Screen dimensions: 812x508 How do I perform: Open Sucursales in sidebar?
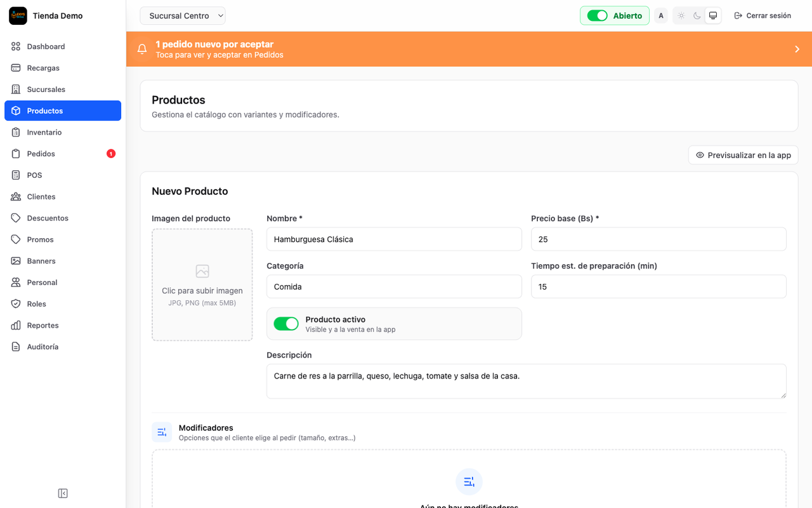click(63, 90)
